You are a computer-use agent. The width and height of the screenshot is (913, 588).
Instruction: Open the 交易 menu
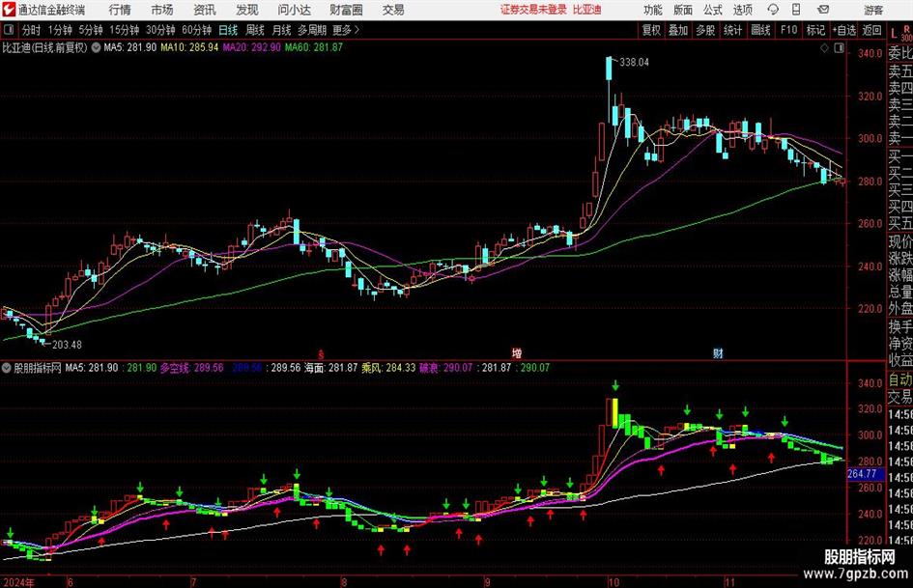393,10
